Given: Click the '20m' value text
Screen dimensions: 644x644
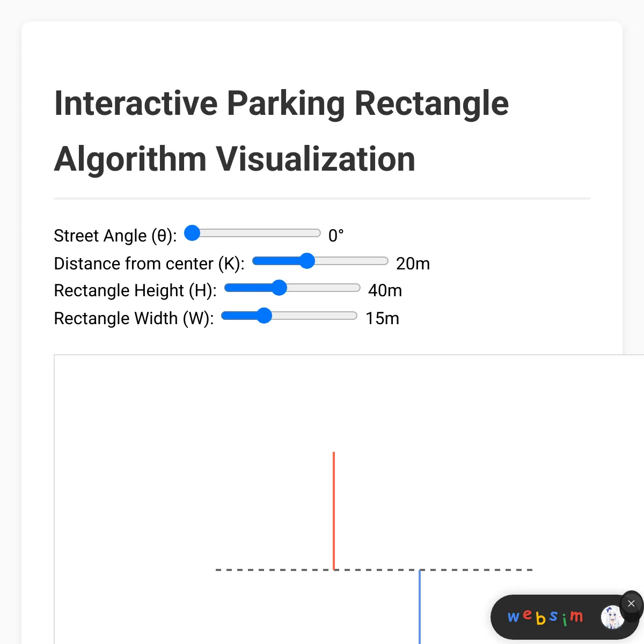Looking at the screenshot, I should tap(413, 264).
